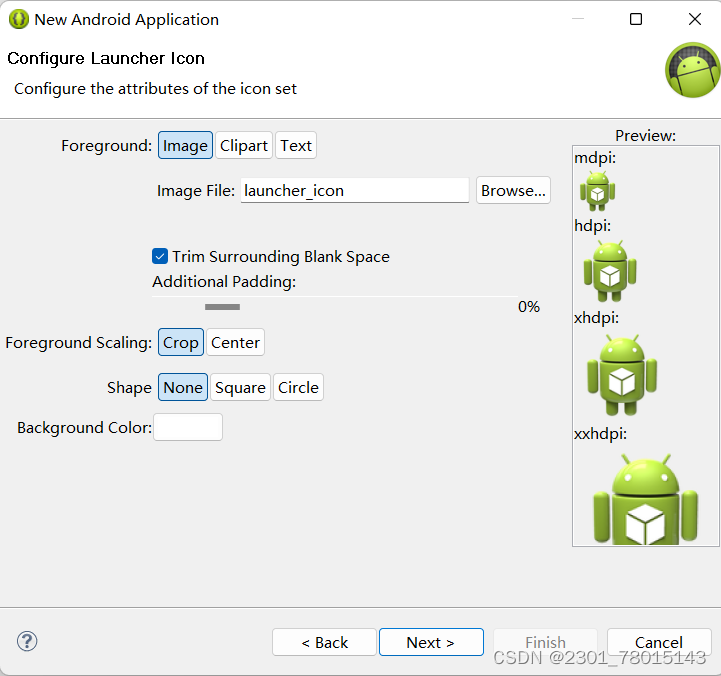Select the mdpi preview icon
This screenshot has width=721, height=676.
[x=597, y=191]
